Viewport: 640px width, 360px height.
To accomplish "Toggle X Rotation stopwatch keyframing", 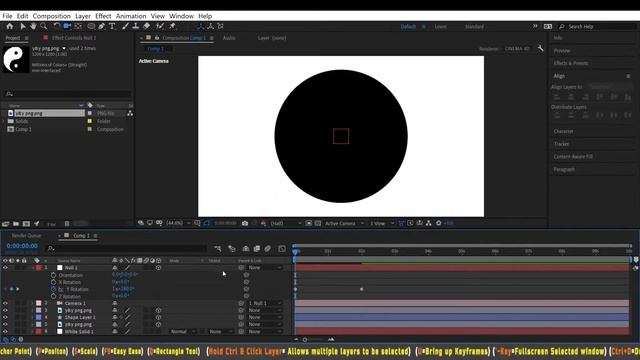I will (53, 282).
